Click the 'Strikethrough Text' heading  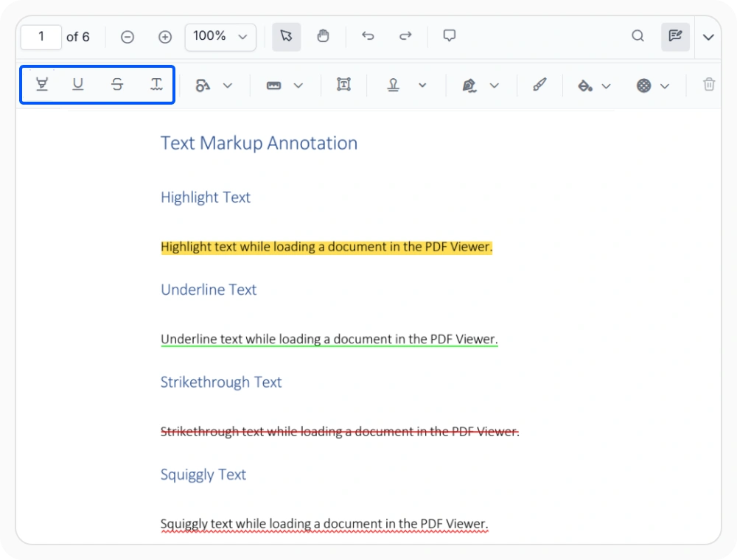(221, 382)
